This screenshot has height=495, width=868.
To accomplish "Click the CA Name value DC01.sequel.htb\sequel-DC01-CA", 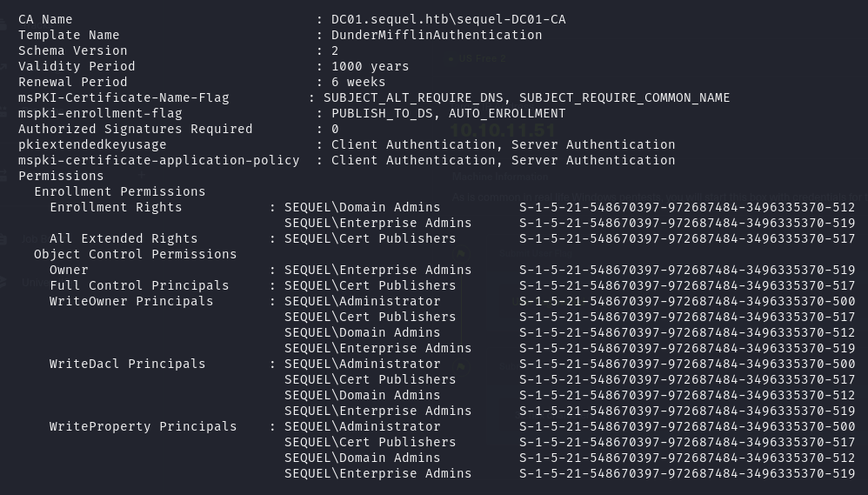I will pyautogui.click(x=448, y=19).
